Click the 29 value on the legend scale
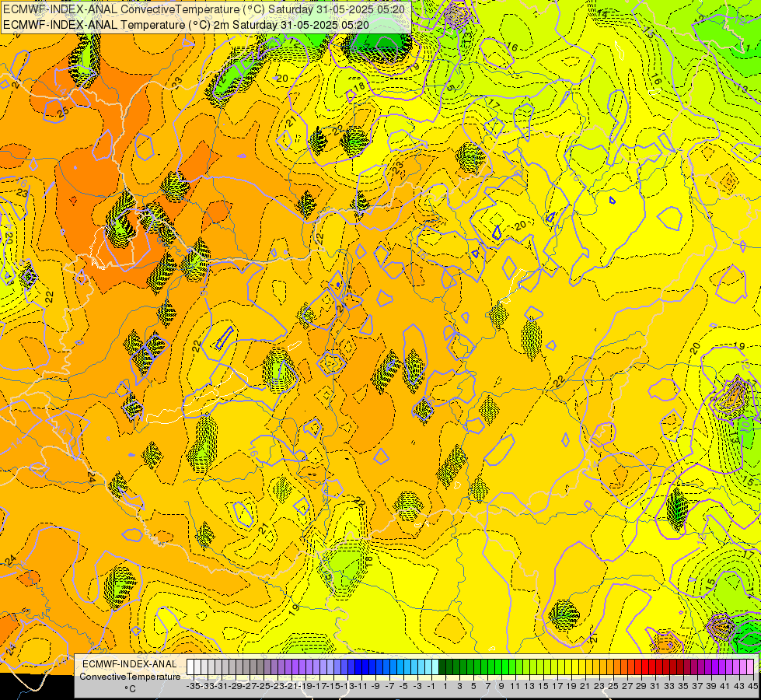This screenshot has height=700, width=761. (641, 686)
